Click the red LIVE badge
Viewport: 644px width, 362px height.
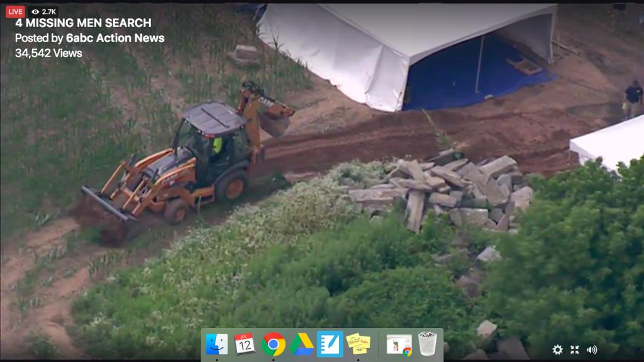[15, 11]
